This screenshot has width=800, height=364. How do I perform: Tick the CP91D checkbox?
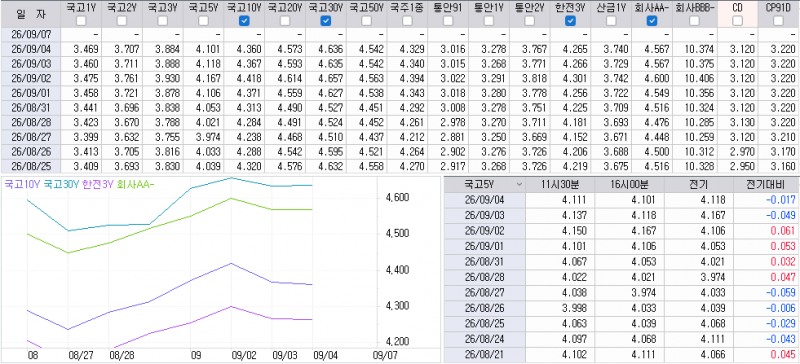[x=778, y=21]
